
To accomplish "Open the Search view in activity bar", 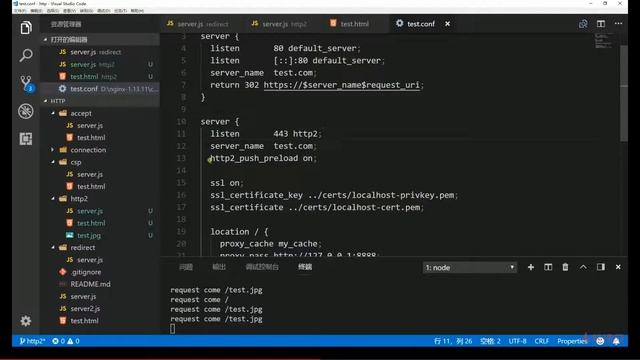I will click(26, 56).
